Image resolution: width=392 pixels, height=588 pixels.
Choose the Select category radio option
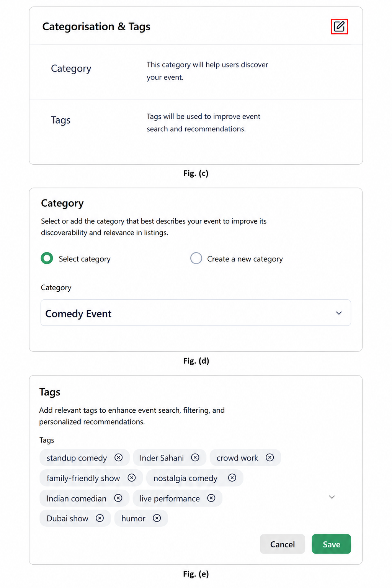tap(47, 258)
